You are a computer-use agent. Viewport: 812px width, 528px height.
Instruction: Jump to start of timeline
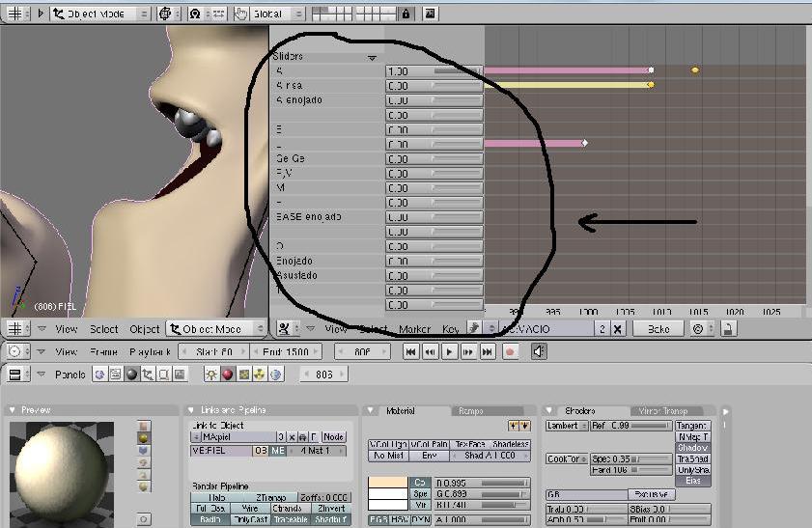click(x=410, y=352)
